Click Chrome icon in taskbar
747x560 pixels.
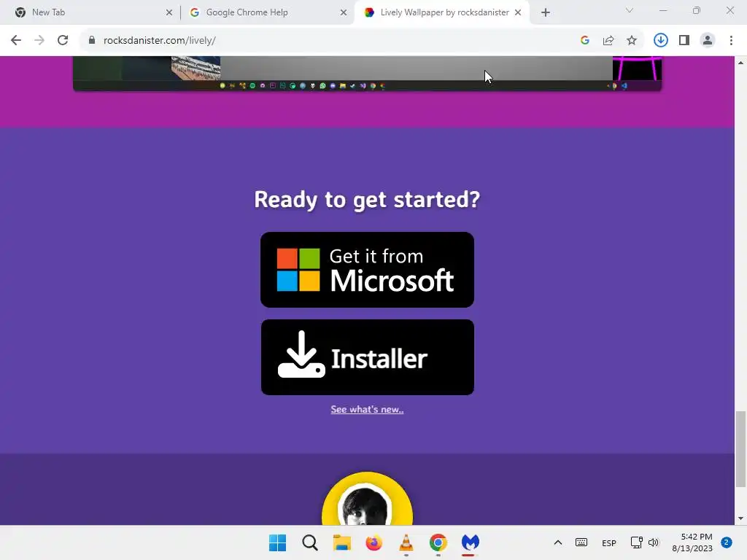point(438,542)
